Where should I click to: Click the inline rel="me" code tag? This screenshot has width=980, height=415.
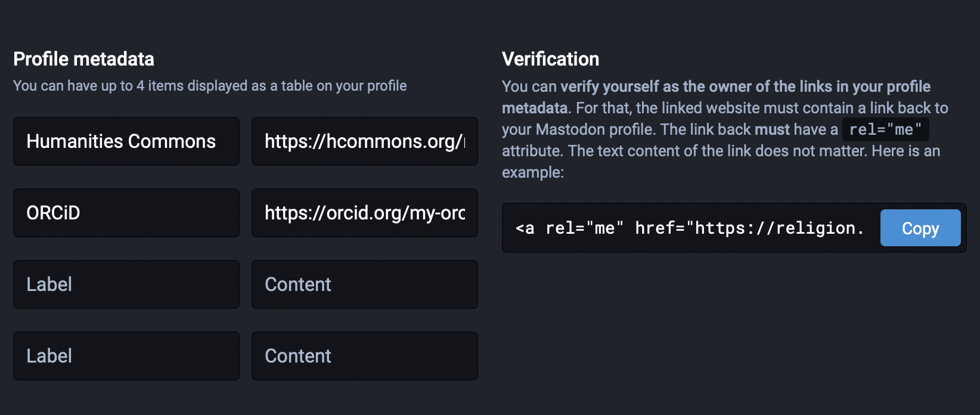click(x=885, y=129)
